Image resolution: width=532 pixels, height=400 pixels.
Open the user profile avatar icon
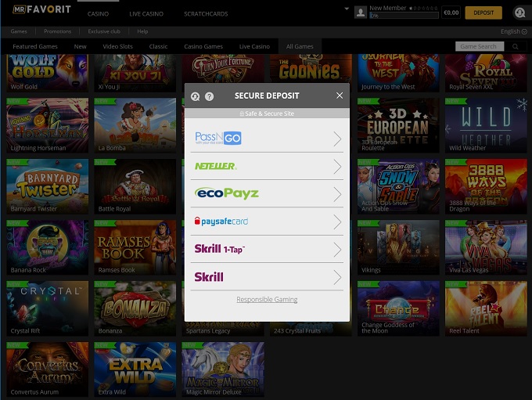360,13
